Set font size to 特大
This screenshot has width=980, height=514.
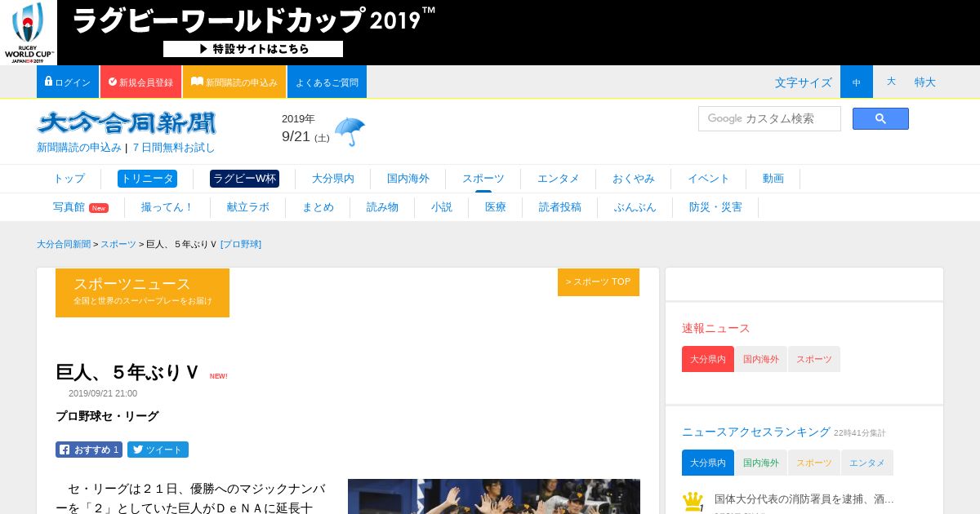[925, 82]
